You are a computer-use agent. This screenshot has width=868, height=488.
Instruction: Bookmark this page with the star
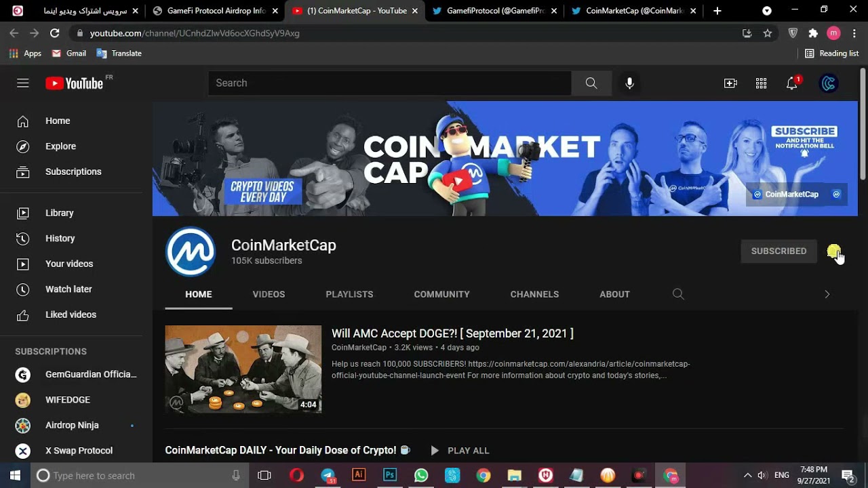pyautogui.click(x=768, y=33)
